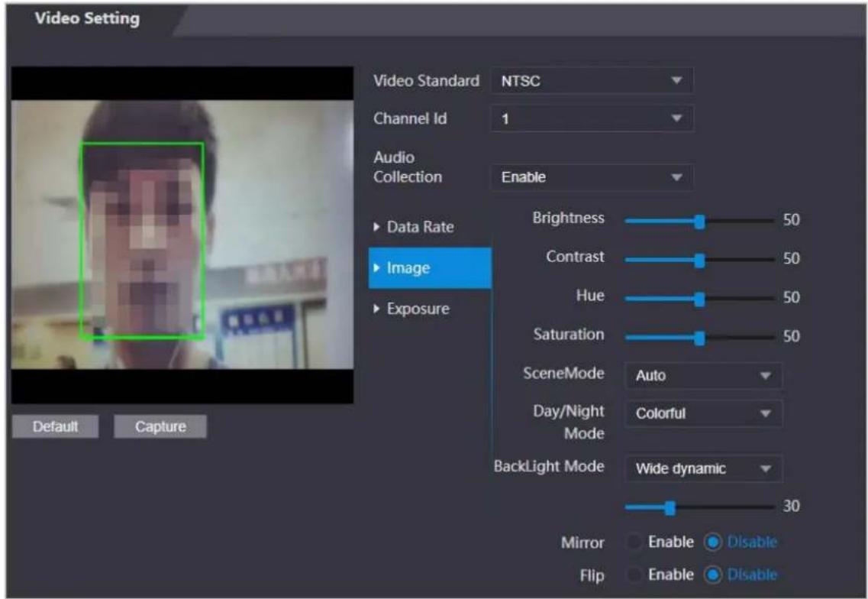This screenshot has width=868, height=599.
Task: Click the BackLight Mode label
Action: coord(549,467)
